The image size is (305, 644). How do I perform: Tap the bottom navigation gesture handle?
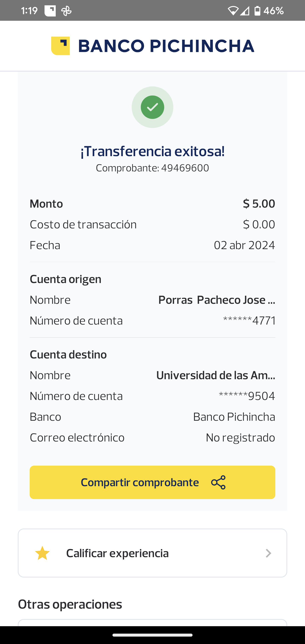pyautogui.click(x=152, y=635)
